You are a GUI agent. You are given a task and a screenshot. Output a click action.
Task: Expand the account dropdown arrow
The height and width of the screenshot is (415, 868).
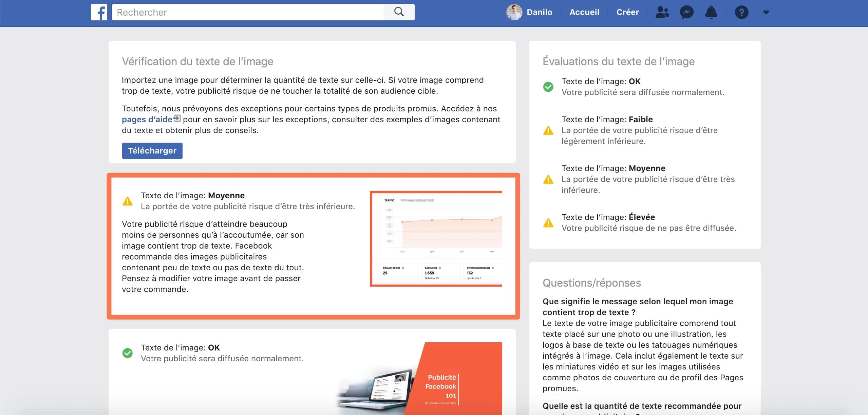tap(766, 12)
